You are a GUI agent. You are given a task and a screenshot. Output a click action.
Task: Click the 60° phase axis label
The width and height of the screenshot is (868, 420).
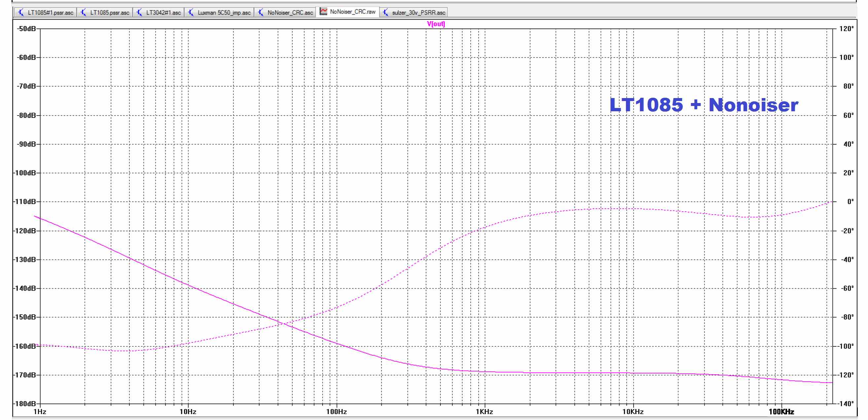point(848,115)
